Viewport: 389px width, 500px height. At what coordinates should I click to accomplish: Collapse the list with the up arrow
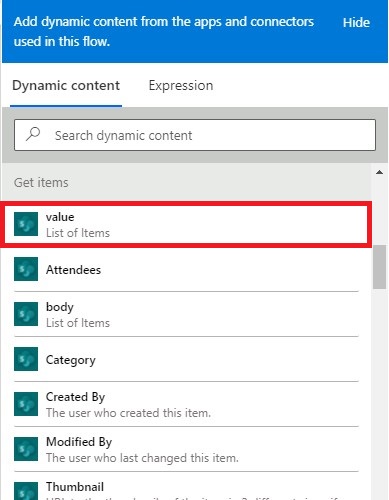(x=379, y=172)
